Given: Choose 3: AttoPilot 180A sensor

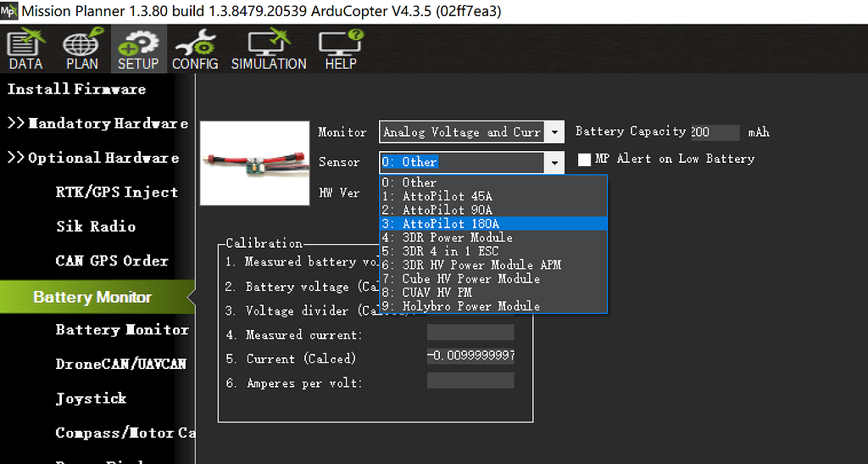Looking at the screenshot, I should point(493,224).
